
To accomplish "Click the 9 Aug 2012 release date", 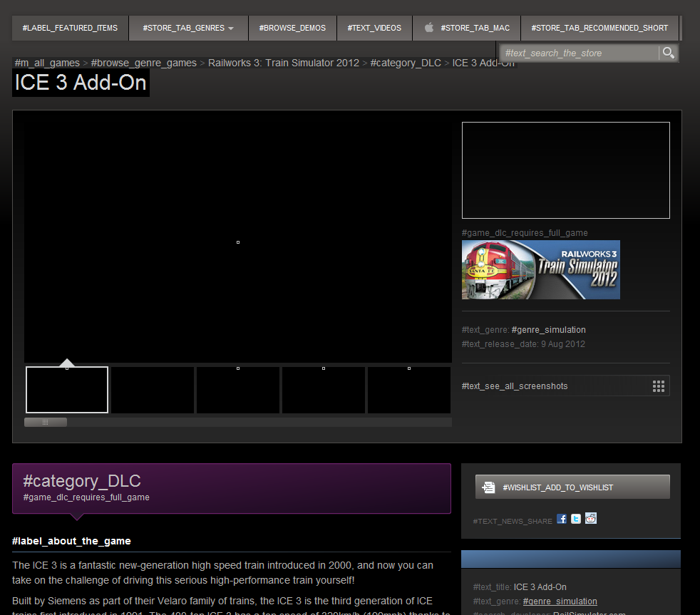I will pyautogui.click(x=563, y=344).
